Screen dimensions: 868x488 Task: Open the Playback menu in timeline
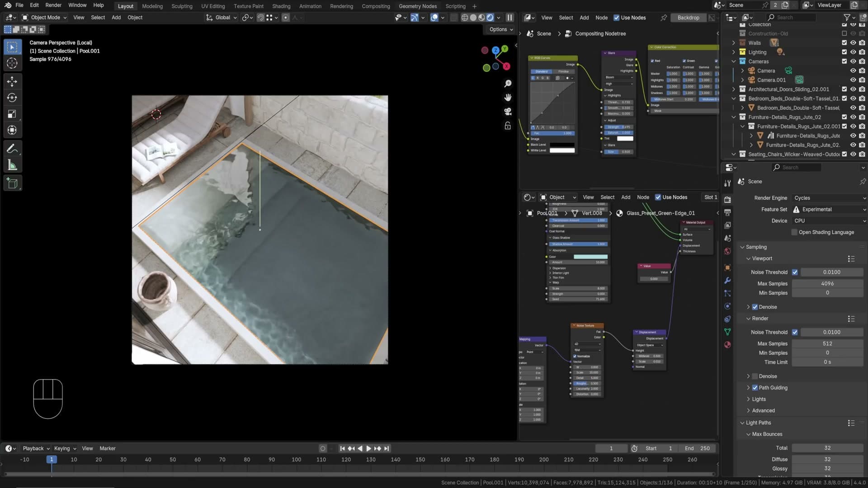[x=36, y=448]
